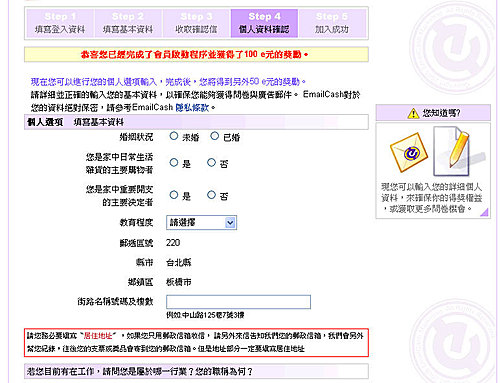Click the blue 50 e元 bonus sentence

[x=168, y=82]
